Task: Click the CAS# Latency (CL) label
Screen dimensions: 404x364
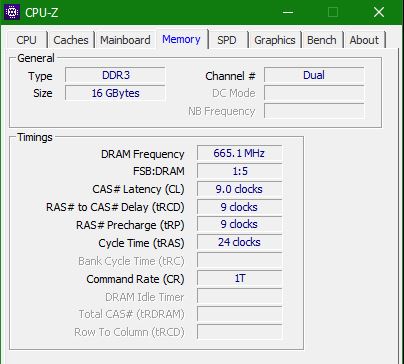Action: 138,189
